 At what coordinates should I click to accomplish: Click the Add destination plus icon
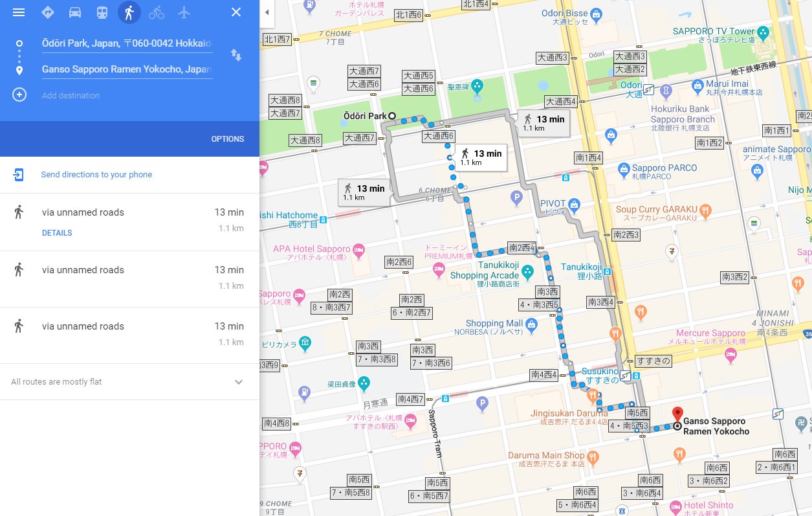pos(19,95)
